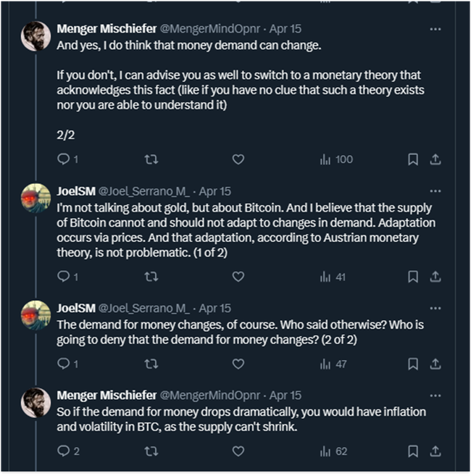471x476 pixels.
Task: Open Menger Mischiefer's avatar on the top tweet
Action: coord(36,36)
